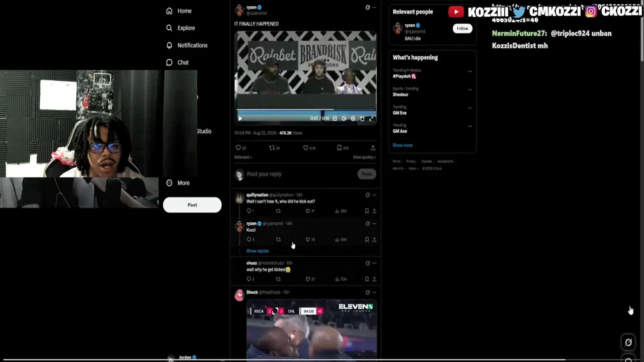Open the floating Grok button

(x=628, y=342)
